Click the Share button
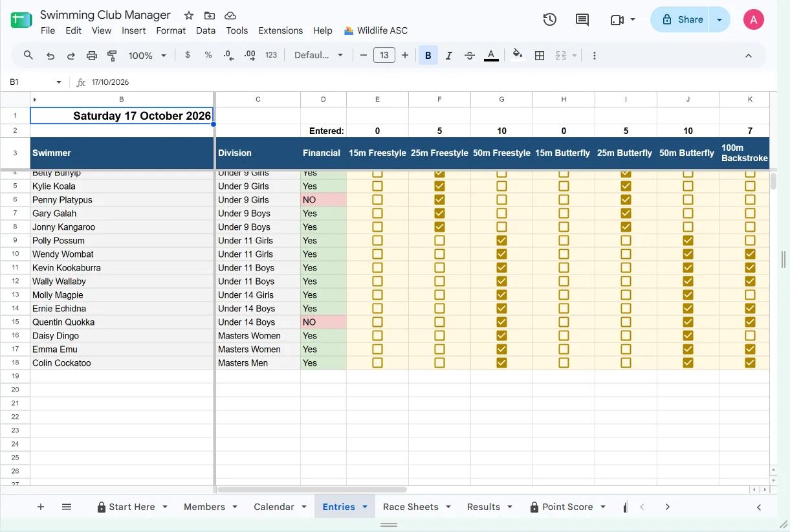 (681, 20)
